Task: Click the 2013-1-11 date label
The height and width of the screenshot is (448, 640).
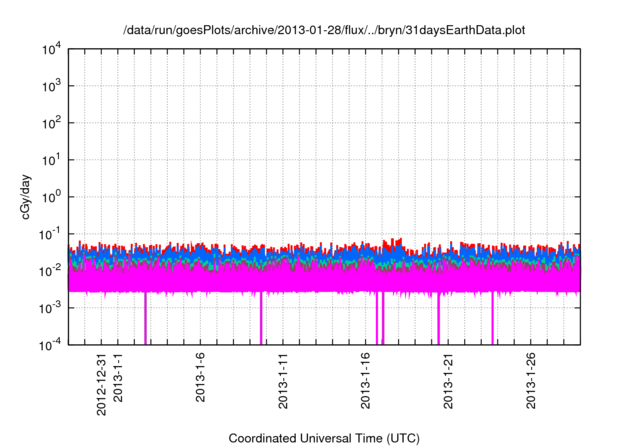Action: pos(283,381)
